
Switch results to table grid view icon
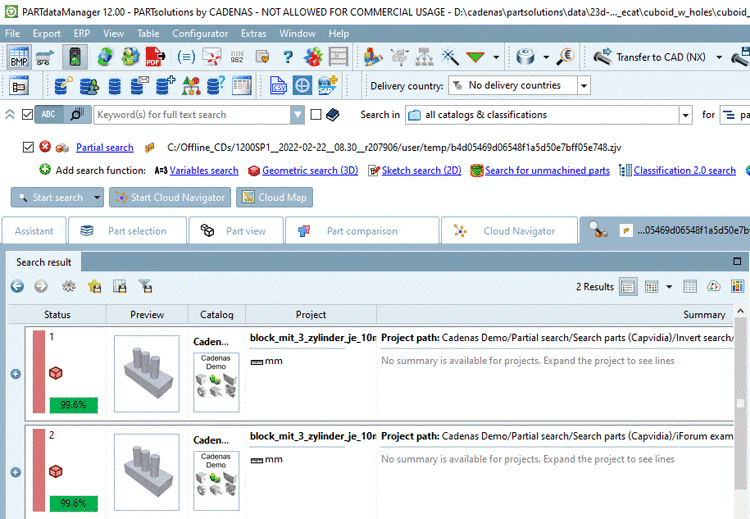[x=690, y=287]
